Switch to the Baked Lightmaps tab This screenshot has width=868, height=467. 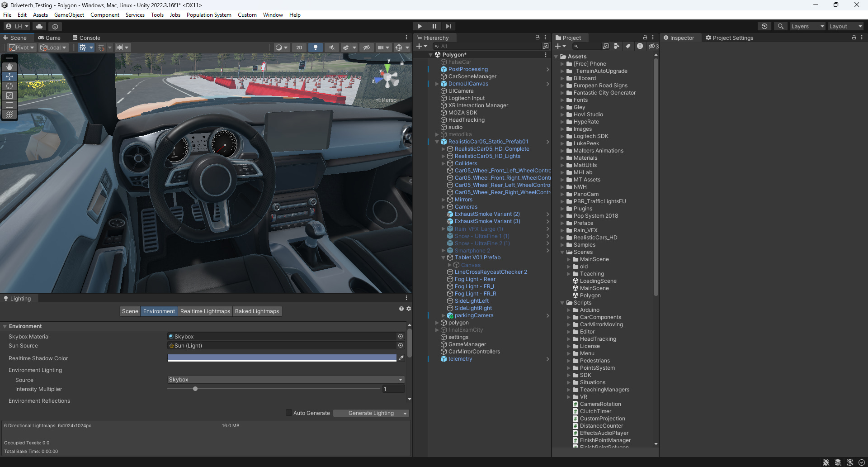(257, 311)
